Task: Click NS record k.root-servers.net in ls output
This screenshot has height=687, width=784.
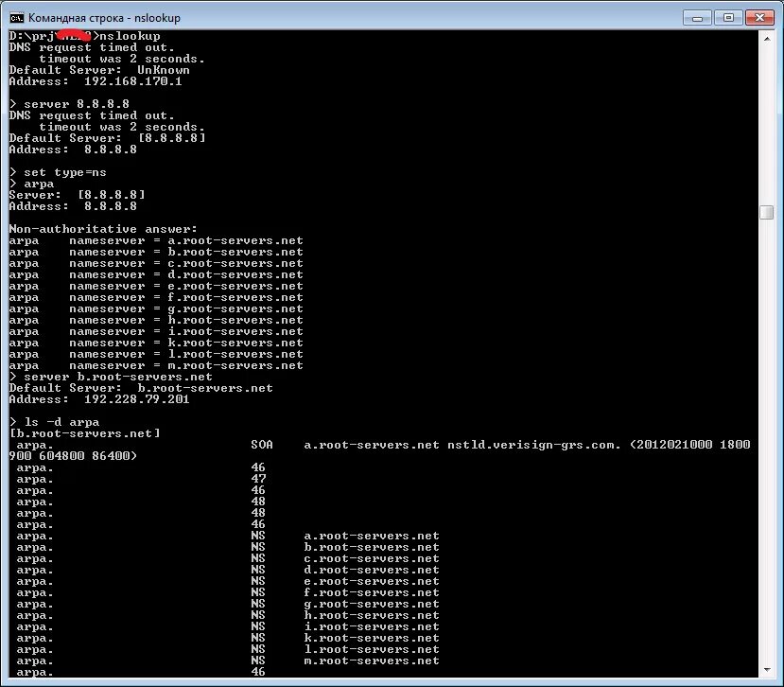Action: pos(372,639)
